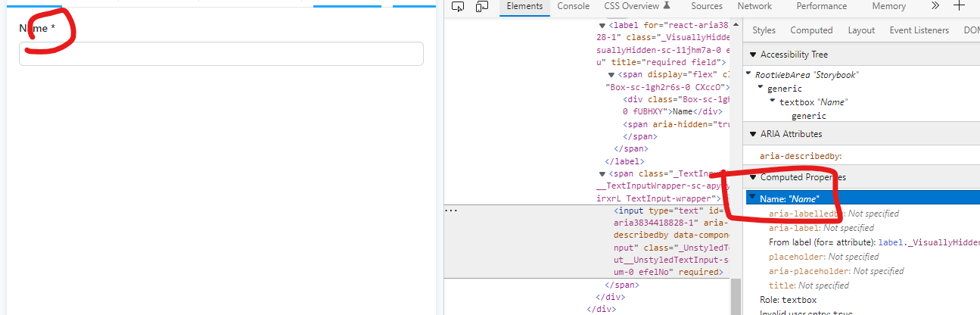Screen dimensions: 980x315
Task: Activate the inspect element picker icon
Action: point(458,6)
